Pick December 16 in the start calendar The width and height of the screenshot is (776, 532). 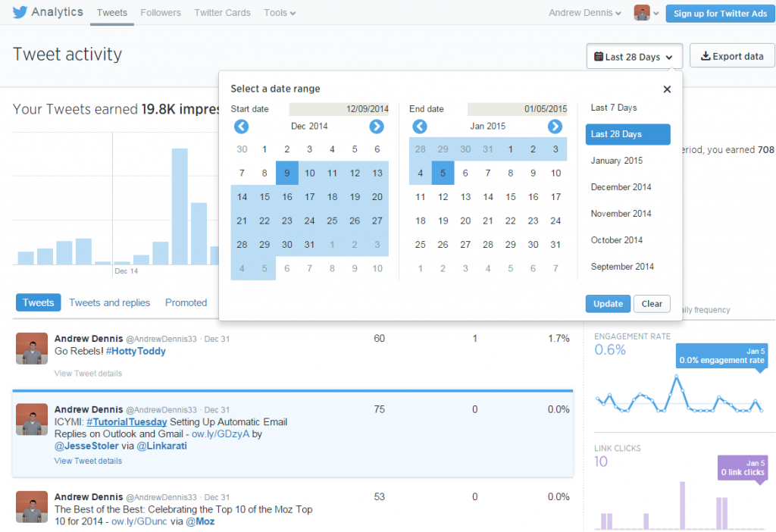click(287, 197)
